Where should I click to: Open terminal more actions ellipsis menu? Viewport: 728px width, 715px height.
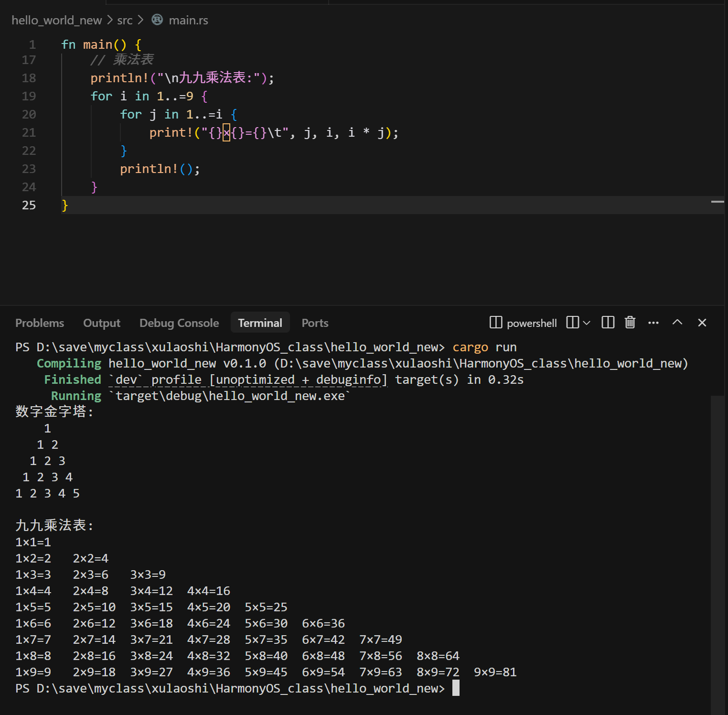tap(653, 323)
